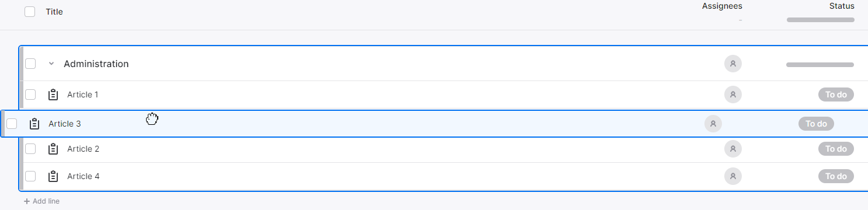Collapse the Administration group chevron
The width and height of the screenshot is (868, 210).
click(x=51, y=64)
